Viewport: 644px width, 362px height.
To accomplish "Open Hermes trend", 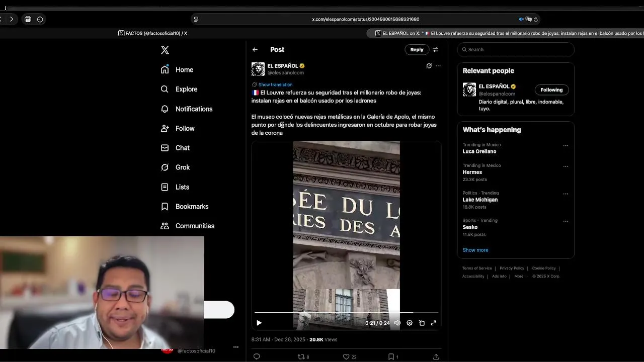I will coord(472,172).
